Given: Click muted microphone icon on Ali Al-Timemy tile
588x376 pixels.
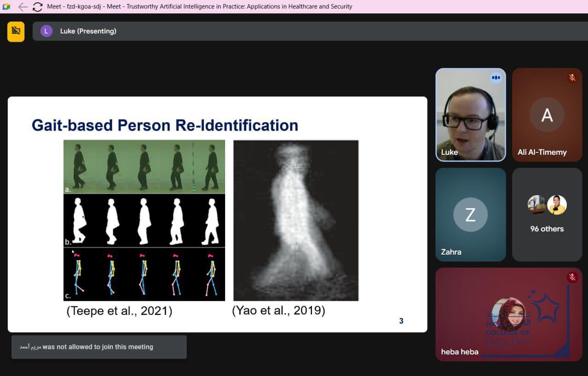Looking at the screenshot, I should pos(572,78).
